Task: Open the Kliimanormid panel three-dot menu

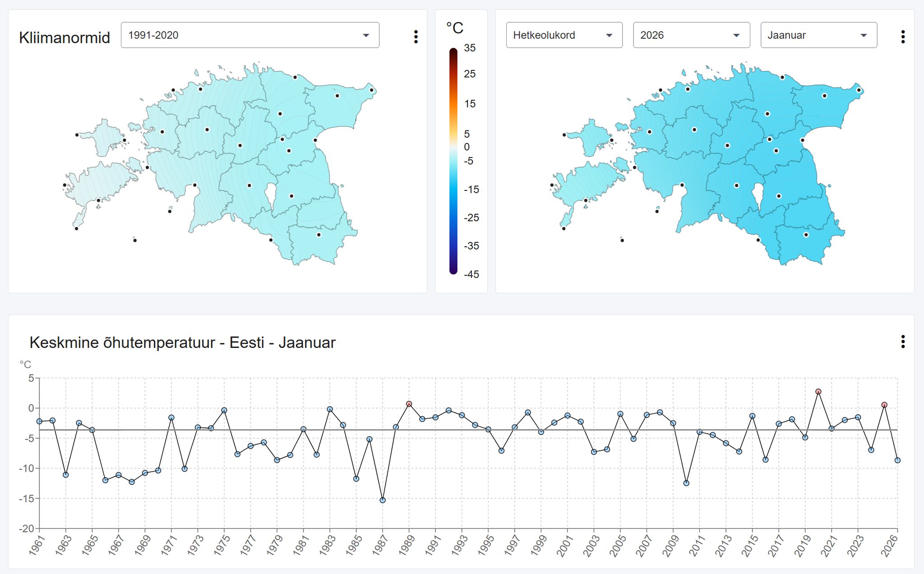Action: coord(416,37)
